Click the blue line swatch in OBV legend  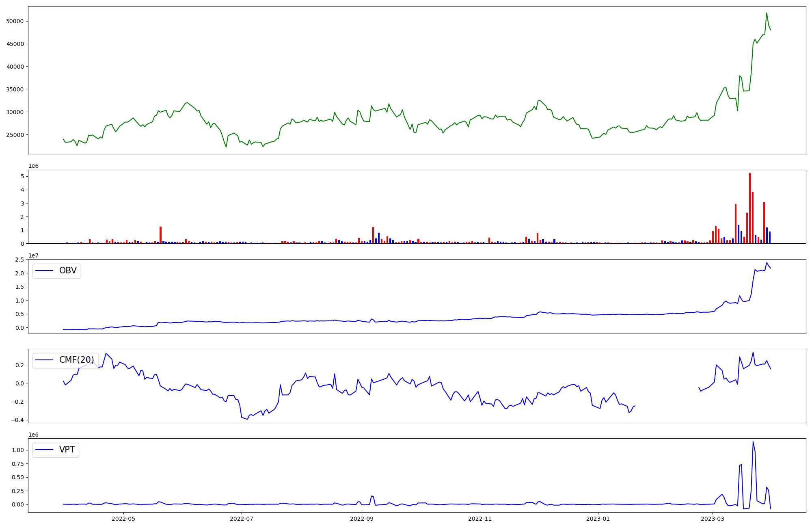tap(45, 271)
